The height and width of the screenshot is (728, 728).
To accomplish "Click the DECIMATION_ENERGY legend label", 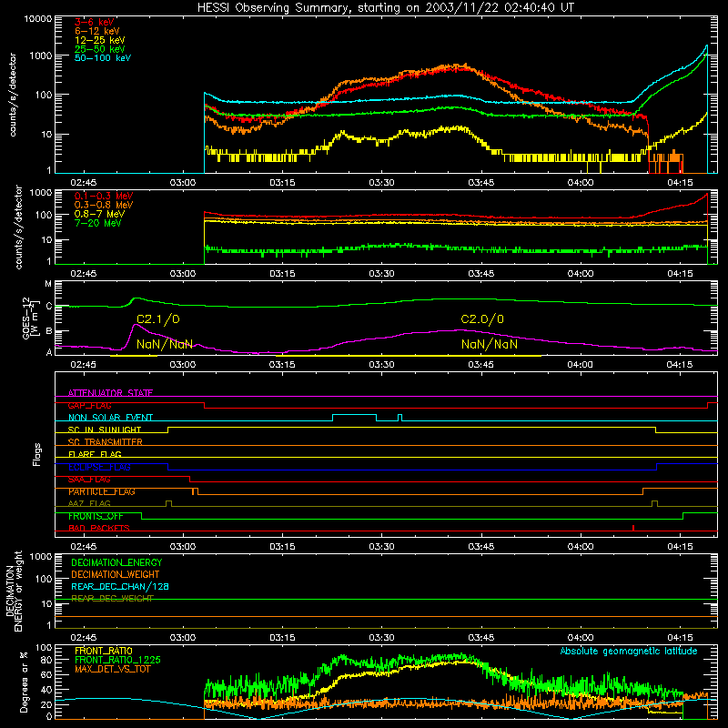I will click(116, 562).
